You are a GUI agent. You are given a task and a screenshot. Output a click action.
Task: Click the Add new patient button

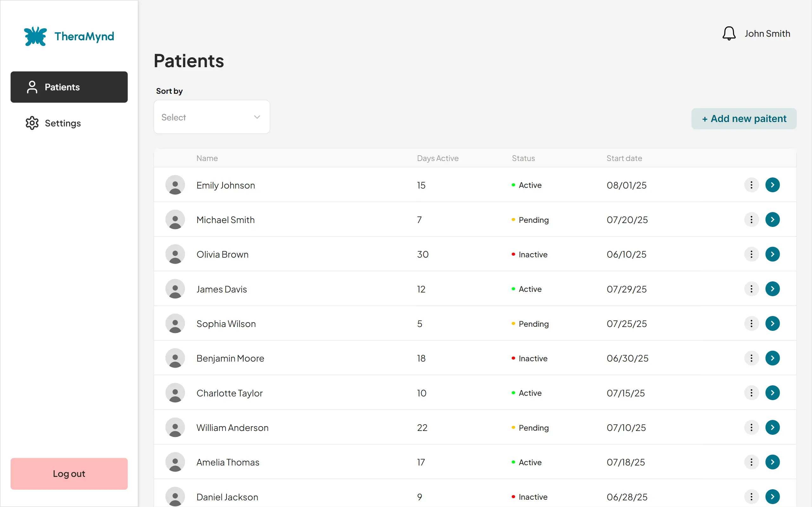[743, 119]
